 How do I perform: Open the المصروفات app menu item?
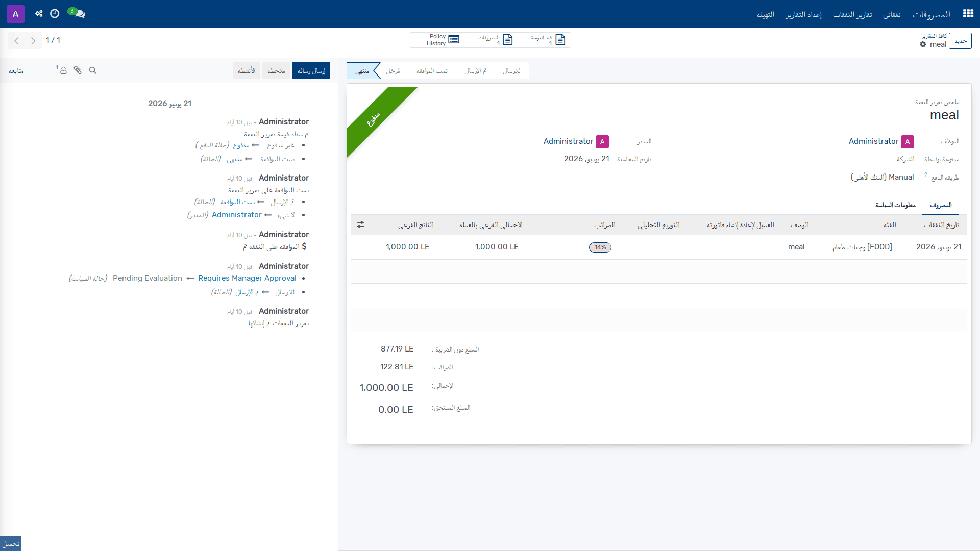tap(931, 14)
